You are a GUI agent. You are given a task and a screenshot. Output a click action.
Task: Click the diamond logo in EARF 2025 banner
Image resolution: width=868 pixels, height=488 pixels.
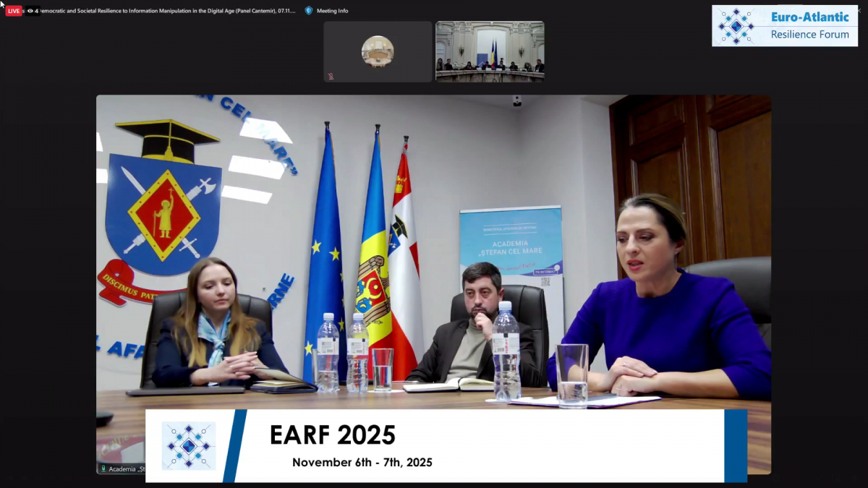point(188,445)
